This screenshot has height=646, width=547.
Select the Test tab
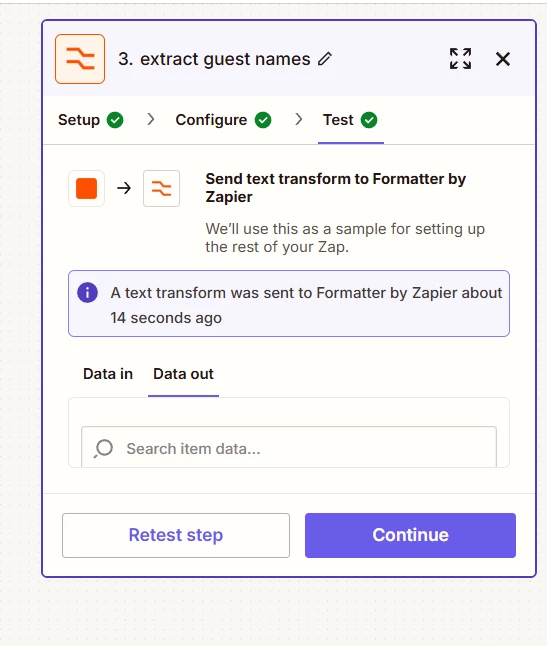(x=350, y=120)
